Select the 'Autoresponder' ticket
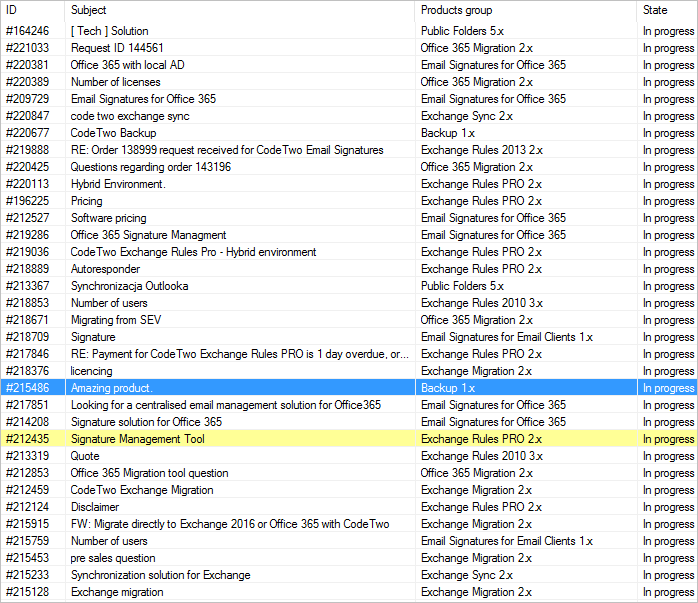Screen dimensions: 698x603 (x=106, y=269)
